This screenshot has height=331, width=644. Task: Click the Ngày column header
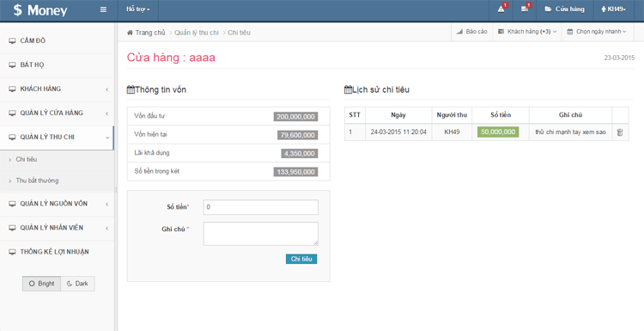pos(398,115)
